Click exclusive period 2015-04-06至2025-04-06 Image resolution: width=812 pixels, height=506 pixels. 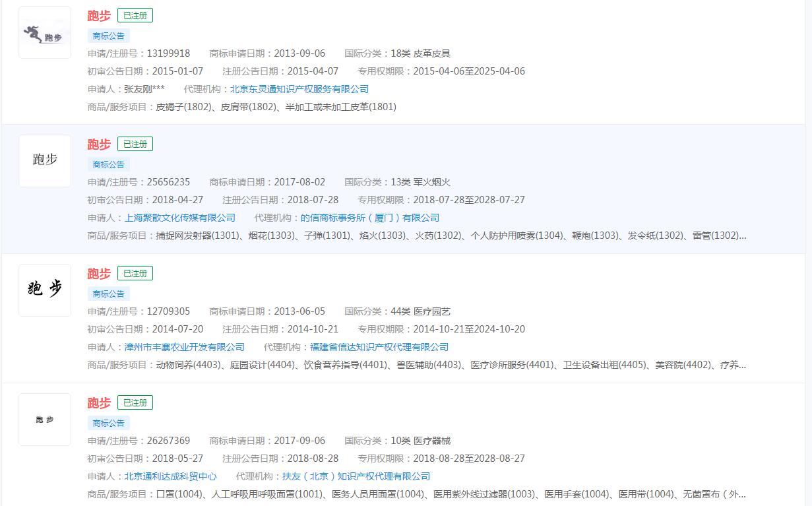469,71
